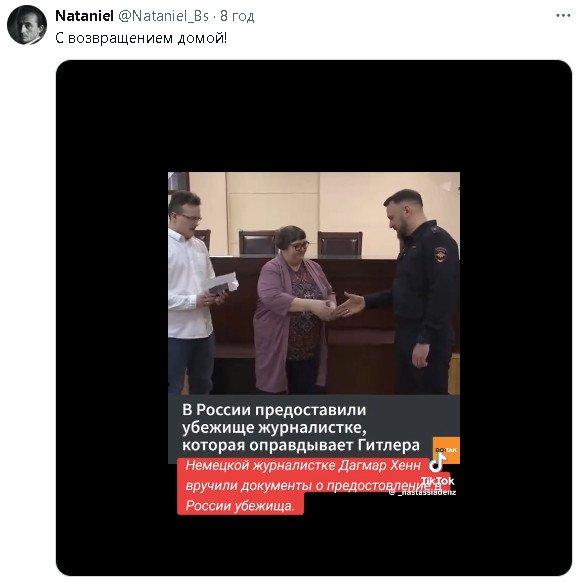Viewport: 579px width, 582px height.
Task: Click the TikTok musical note logo
Action: pyautogui.click(x=438, y=462)
